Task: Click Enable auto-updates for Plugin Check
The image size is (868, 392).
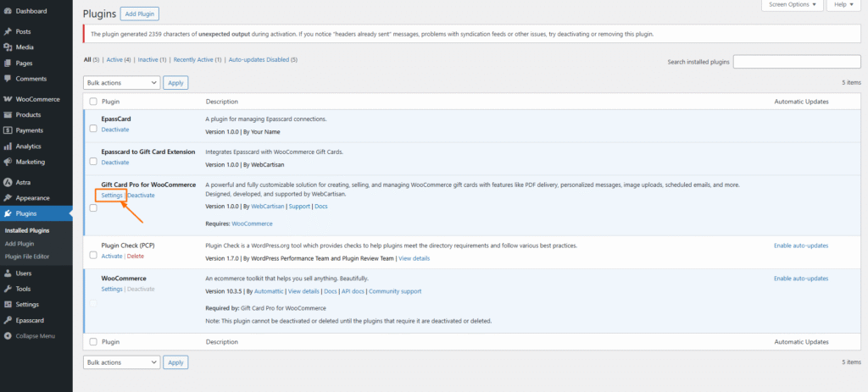Action: pos(800,246)
